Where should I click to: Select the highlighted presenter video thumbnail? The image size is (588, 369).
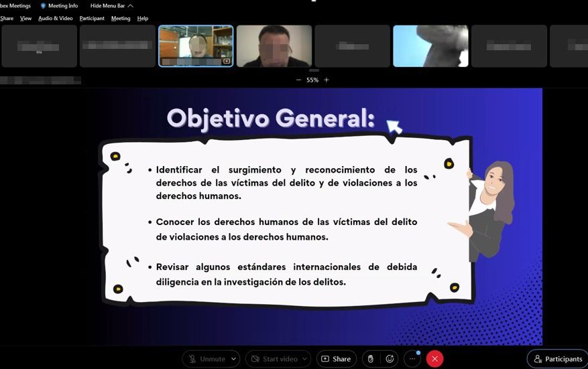196,44
